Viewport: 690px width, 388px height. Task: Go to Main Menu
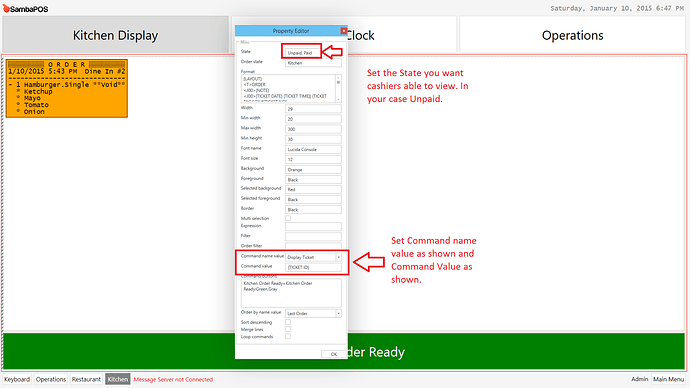click(668, 379)
